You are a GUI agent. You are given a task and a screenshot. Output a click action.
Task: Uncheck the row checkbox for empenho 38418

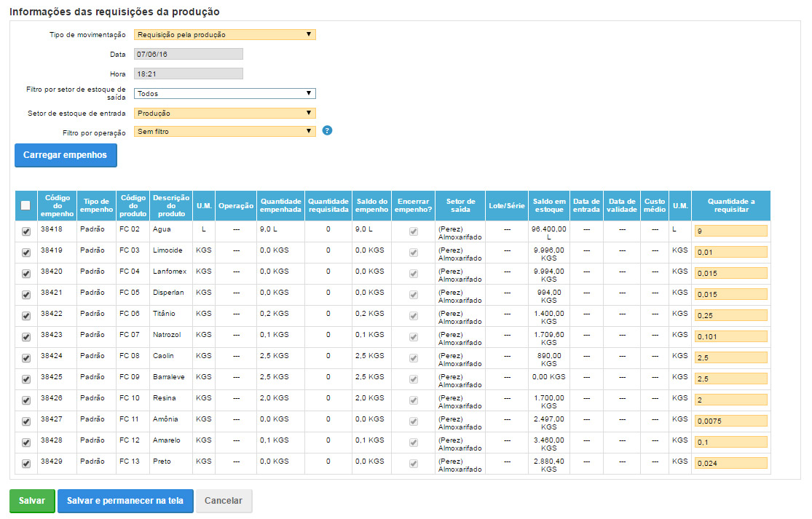[x=26, y=231]
